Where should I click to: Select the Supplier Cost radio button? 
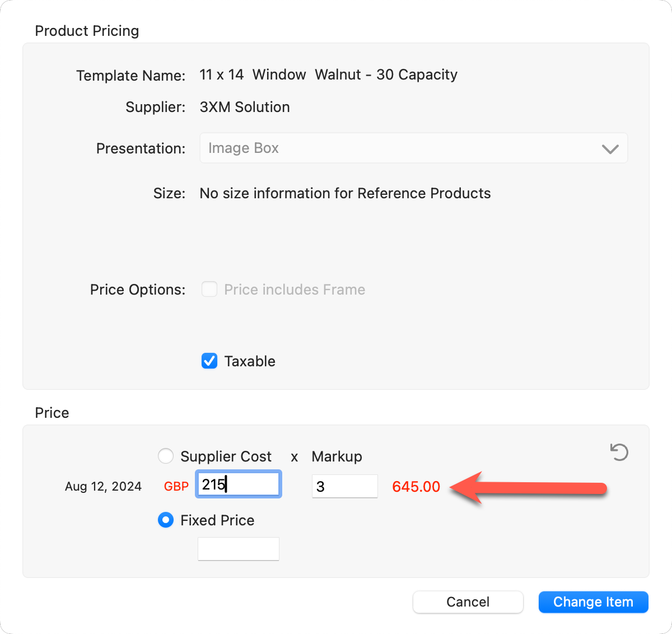166,456
